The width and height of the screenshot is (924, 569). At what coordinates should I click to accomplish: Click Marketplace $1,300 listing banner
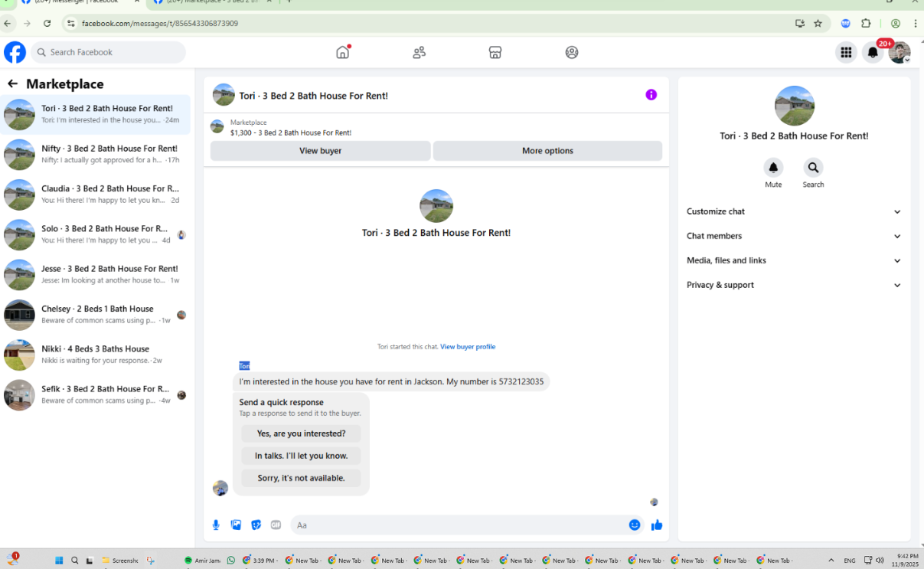click(x=436, y=127)
